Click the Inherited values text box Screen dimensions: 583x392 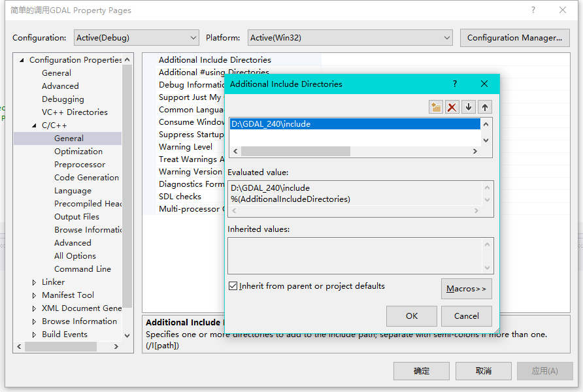(361, 255)
